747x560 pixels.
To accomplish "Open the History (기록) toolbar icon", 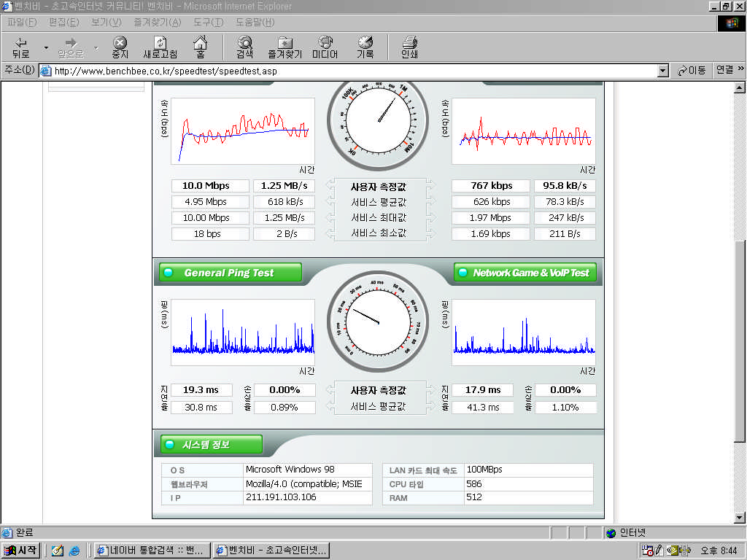I will 365,47.
